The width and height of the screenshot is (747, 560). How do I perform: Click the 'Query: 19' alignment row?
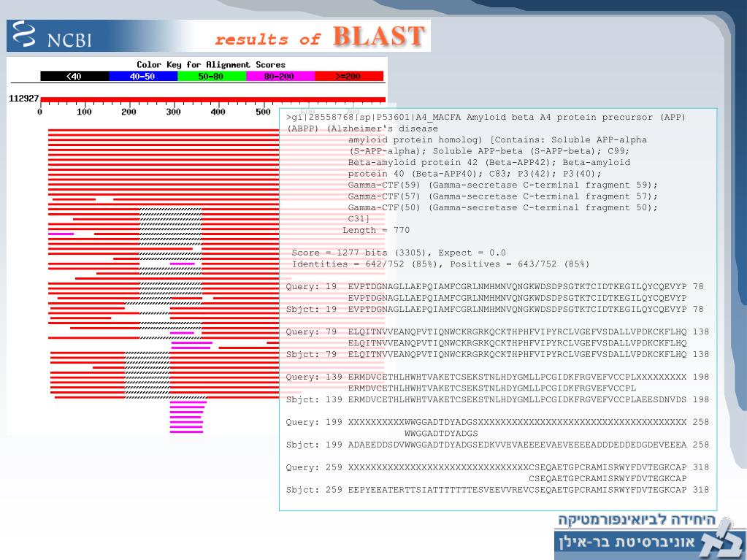(494, 287)
